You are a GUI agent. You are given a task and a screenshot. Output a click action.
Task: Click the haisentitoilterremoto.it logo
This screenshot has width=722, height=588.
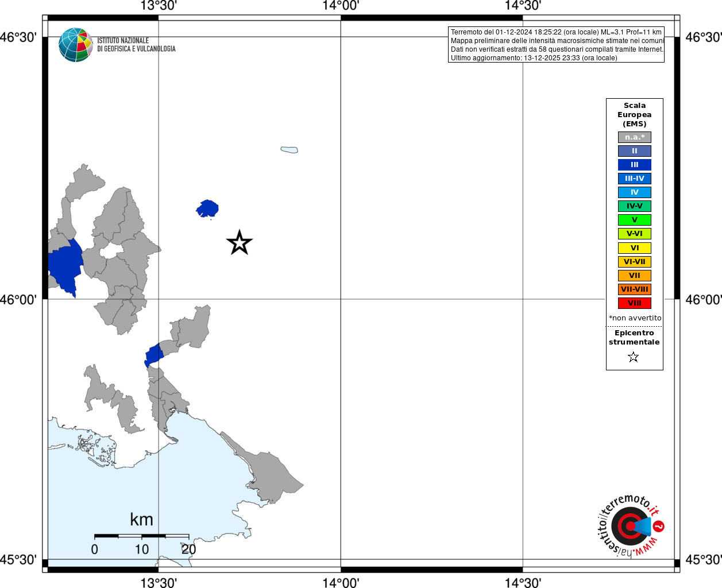[x=631, y=525]
